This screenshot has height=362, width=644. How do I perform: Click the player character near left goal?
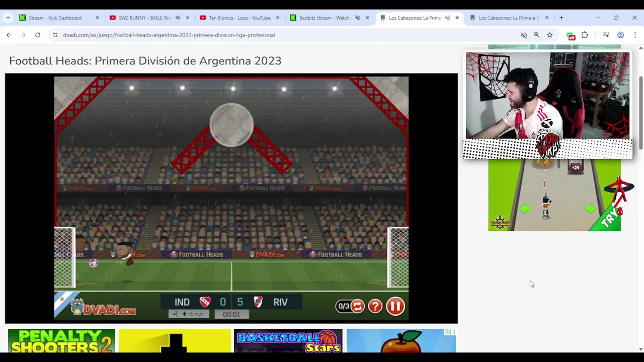click(124, 254)
